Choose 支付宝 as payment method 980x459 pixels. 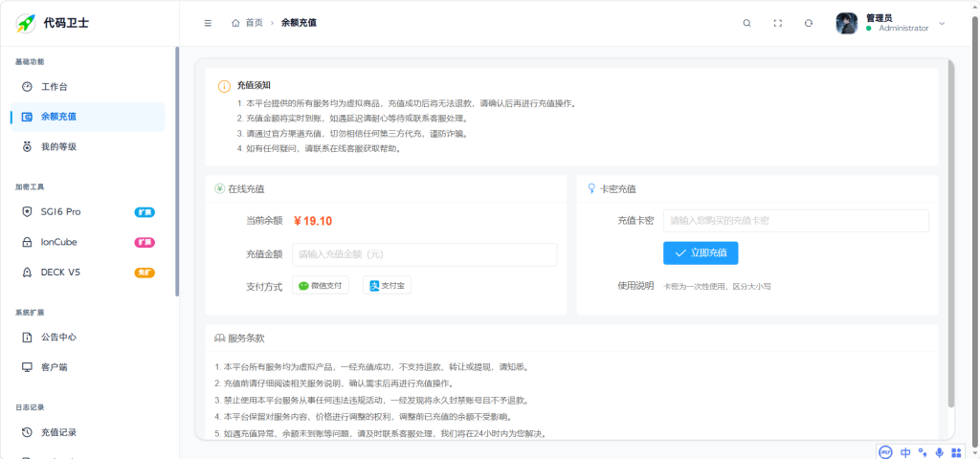click(x=387, y=285)
